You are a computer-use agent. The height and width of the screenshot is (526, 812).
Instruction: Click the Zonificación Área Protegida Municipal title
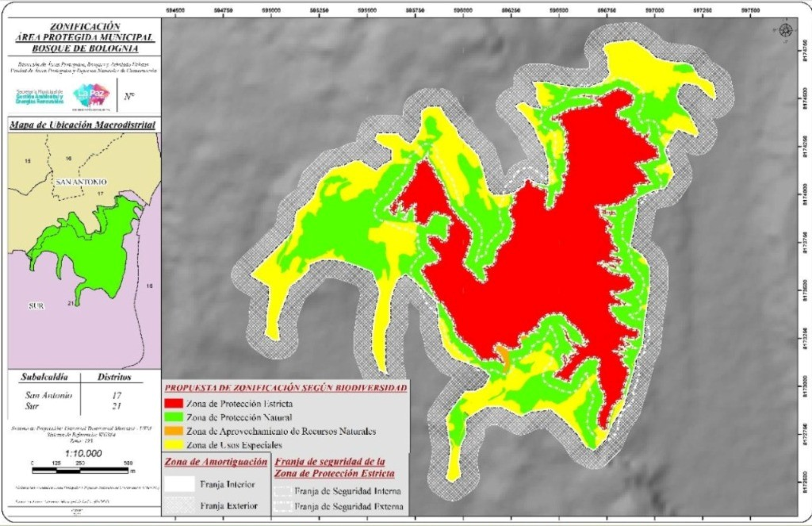[85, 37]
